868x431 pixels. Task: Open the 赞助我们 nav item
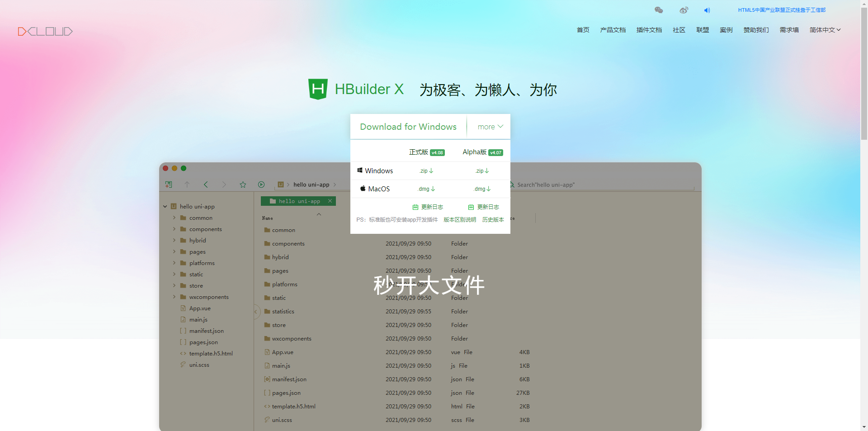(x=756, y=30)
